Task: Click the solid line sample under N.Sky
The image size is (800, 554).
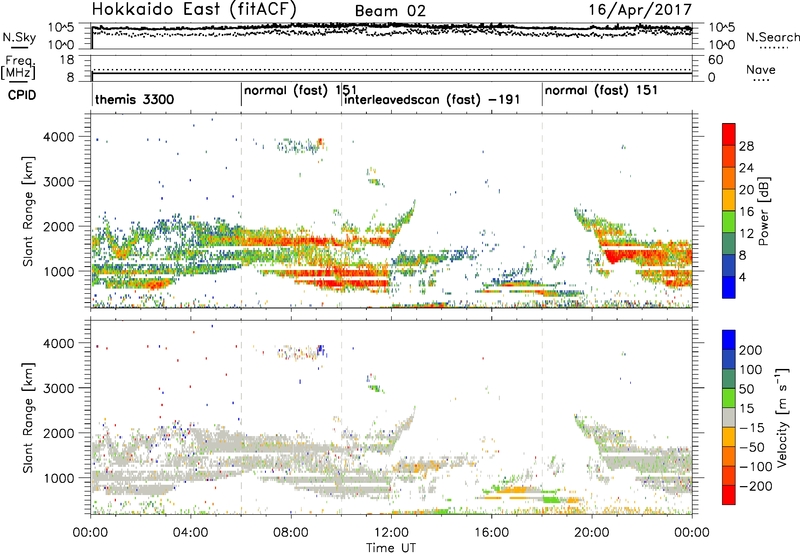Action: coord(19,47)
